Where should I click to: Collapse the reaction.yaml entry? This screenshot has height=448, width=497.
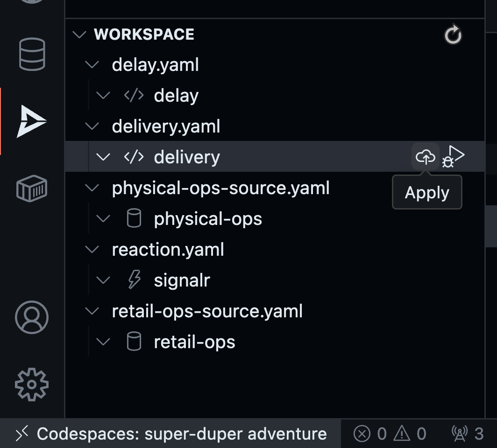(92, 249)
